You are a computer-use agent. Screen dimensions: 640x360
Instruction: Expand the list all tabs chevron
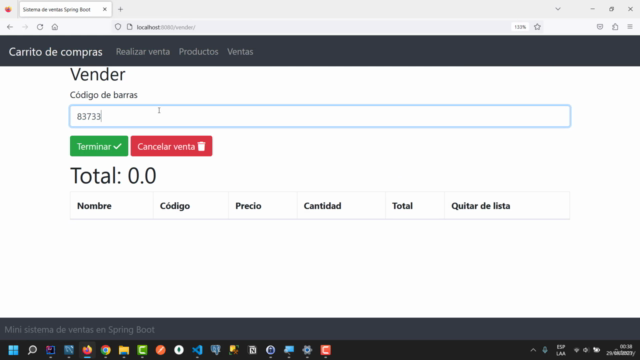click(558, 9)
